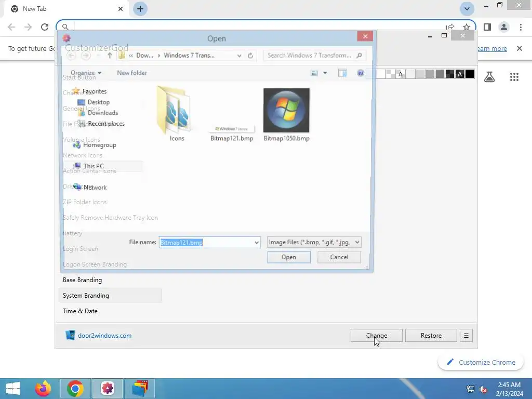Select This PC in the navigation pane

coord(94,166)
